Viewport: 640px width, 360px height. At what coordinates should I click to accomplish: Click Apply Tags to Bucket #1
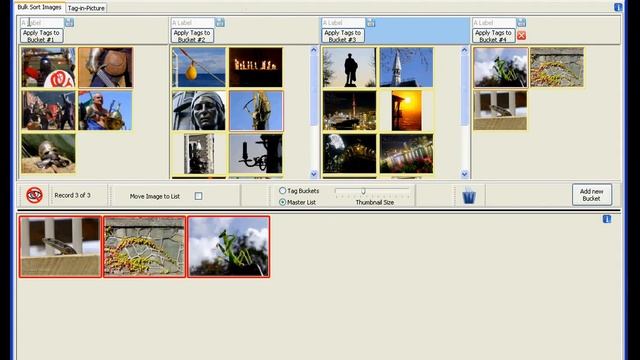[x=42, y=36]
